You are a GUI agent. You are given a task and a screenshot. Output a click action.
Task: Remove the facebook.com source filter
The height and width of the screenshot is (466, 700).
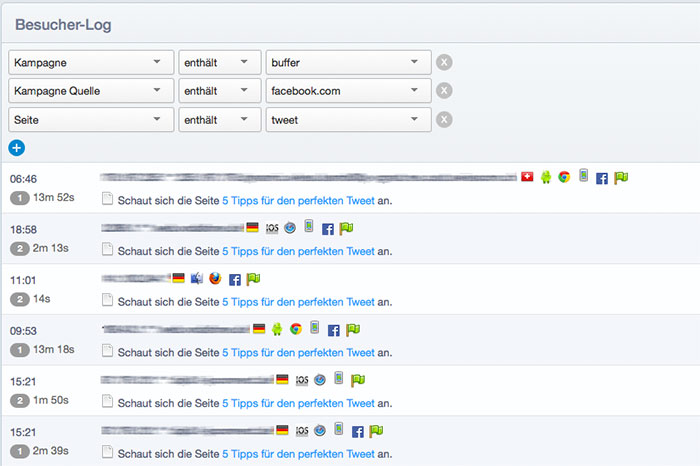click(444, 91)
